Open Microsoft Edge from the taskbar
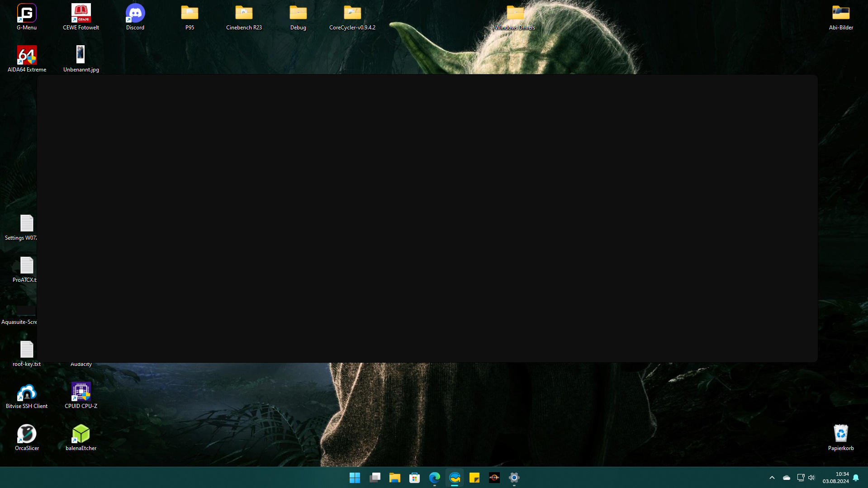This screenshot has width=868, height=488. tap(434, 478)
